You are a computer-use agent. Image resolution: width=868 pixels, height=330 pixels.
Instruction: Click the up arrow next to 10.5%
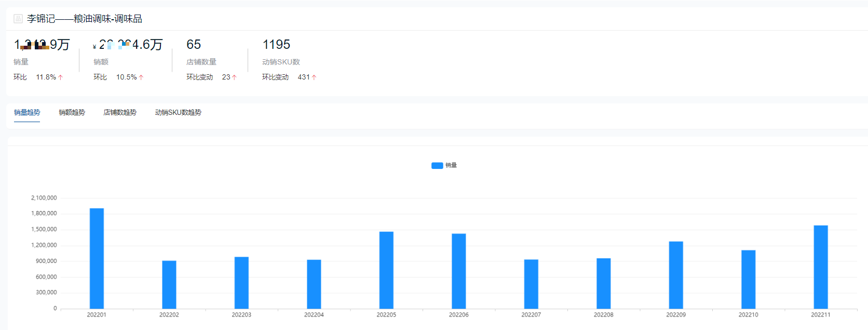[141, 77]
